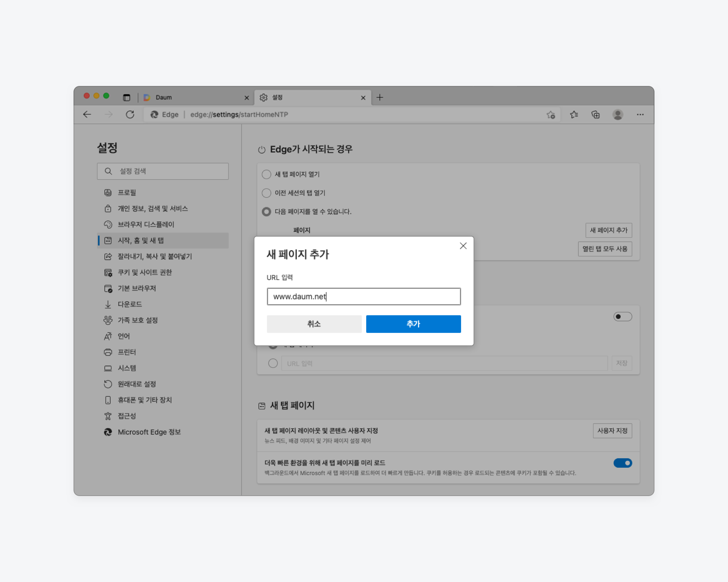
Task: Click the settings gear icon in sidebar
Action: (x=108, y=273)
